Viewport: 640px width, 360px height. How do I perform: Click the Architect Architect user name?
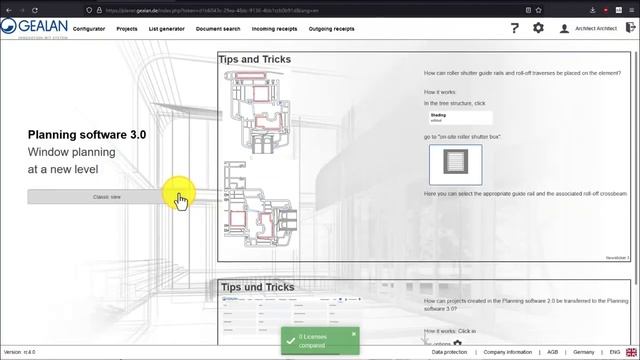click(596, 29)
